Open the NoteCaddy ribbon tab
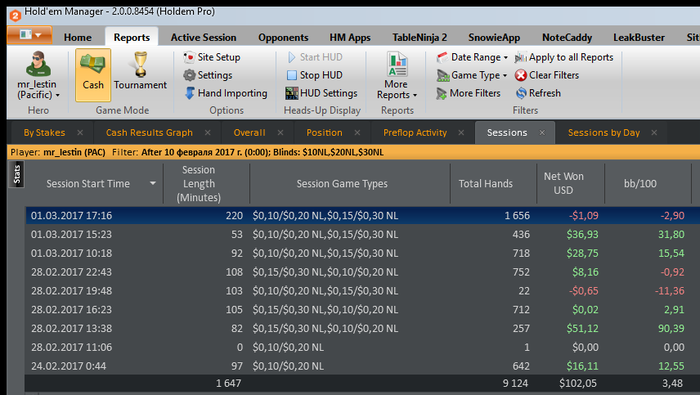Viewport: 700px width, 395px height. [567, 37]
